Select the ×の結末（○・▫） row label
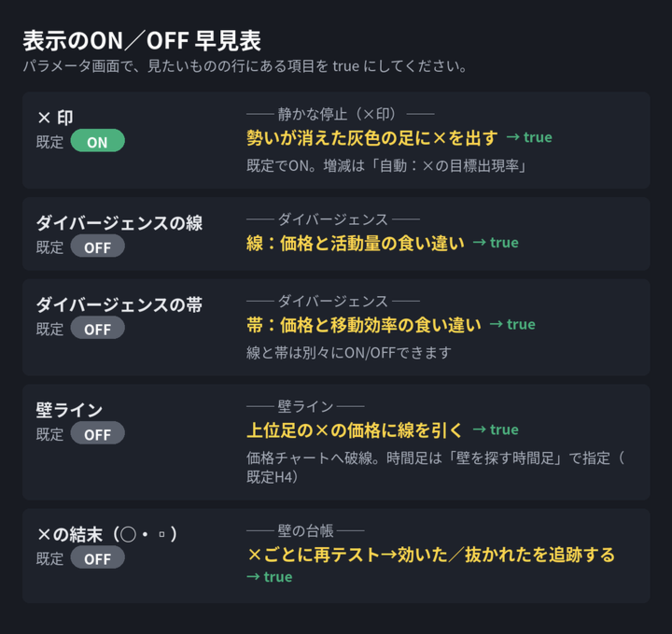 pyautogui.click(x=107, y=534)
